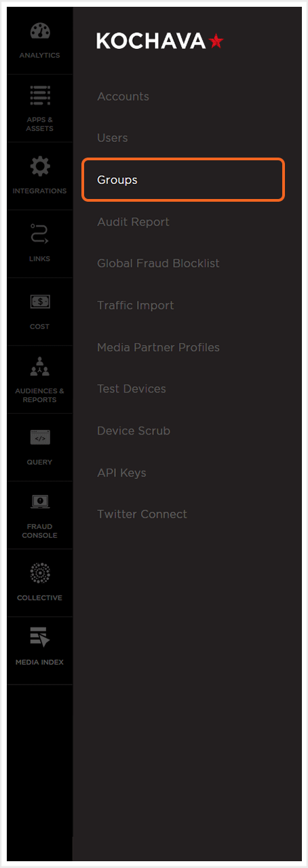Open the Collective dotted circle icon

(x=39, y=574)
